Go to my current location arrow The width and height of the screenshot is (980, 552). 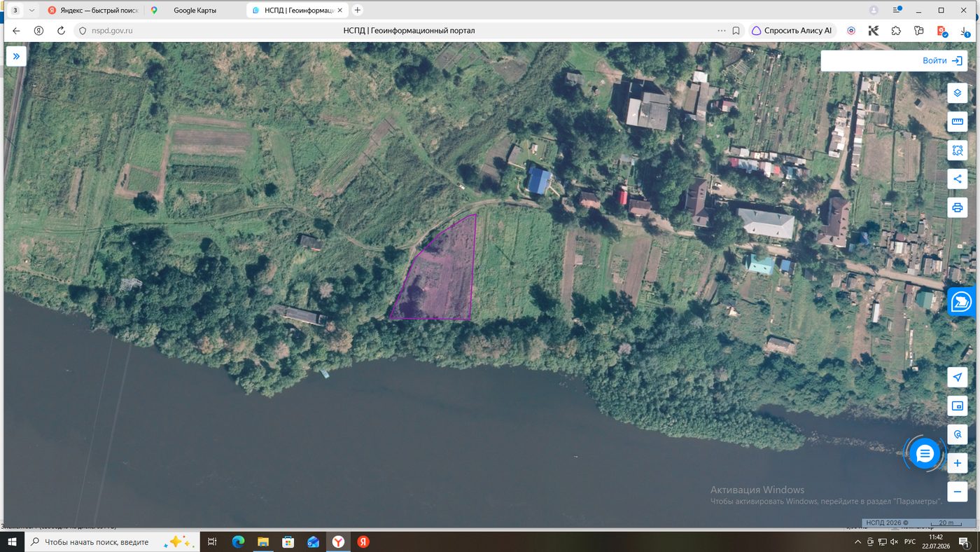(x=958, y=377)
